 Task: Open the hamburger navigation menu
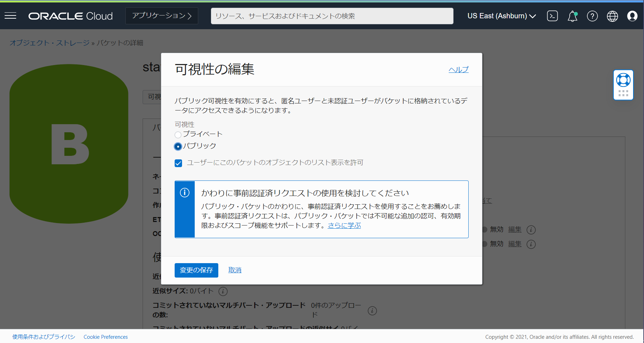(11, 16)
